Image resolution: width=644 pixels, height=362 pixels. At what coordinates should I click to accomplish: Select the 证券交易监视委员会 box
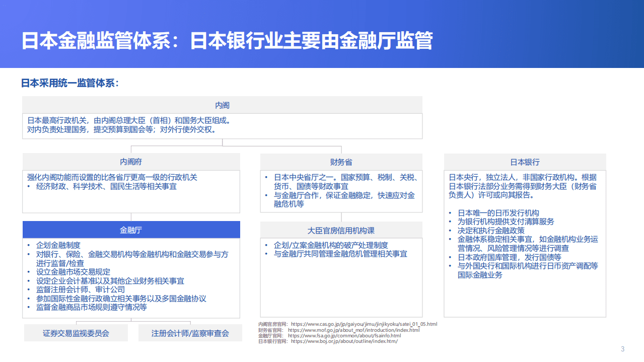point(76,332)
